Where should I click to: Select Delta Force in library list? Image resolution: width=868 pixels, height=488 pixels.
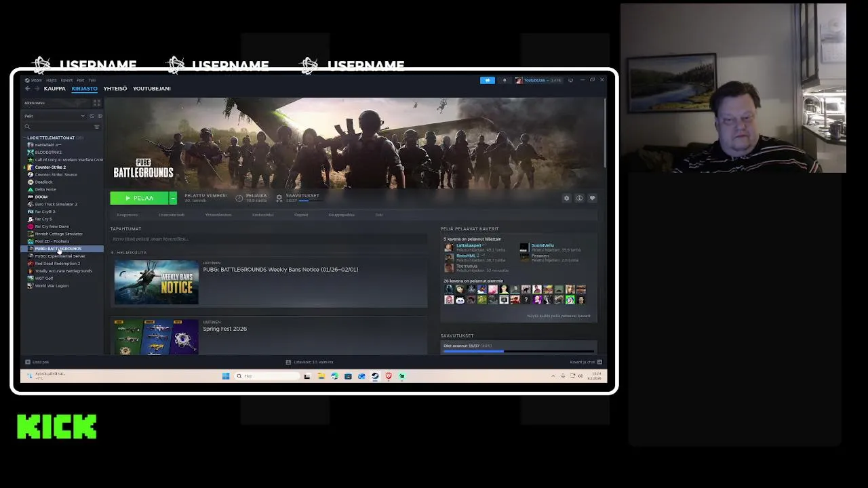click(x=45, y=189)
